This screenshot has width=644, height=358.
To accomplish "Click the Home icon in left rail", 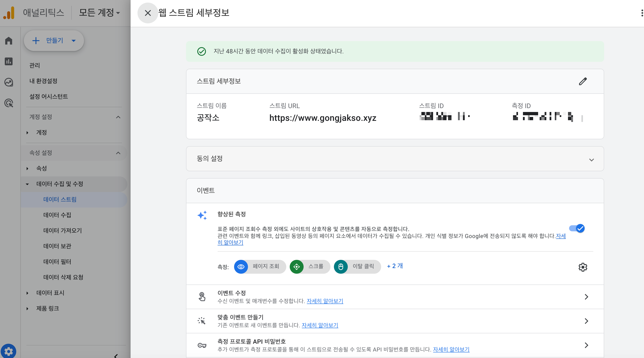I will [9, 41].
